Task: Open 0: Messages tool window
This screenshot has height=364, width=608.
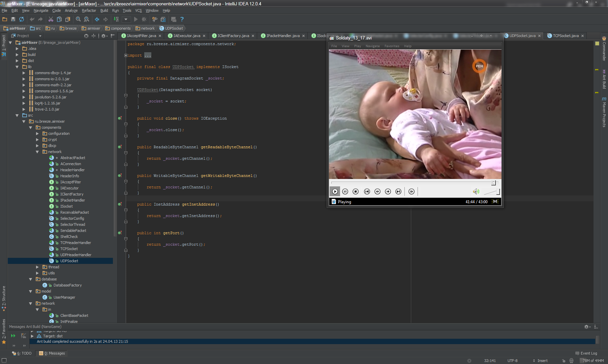Action: pos(52,353)
